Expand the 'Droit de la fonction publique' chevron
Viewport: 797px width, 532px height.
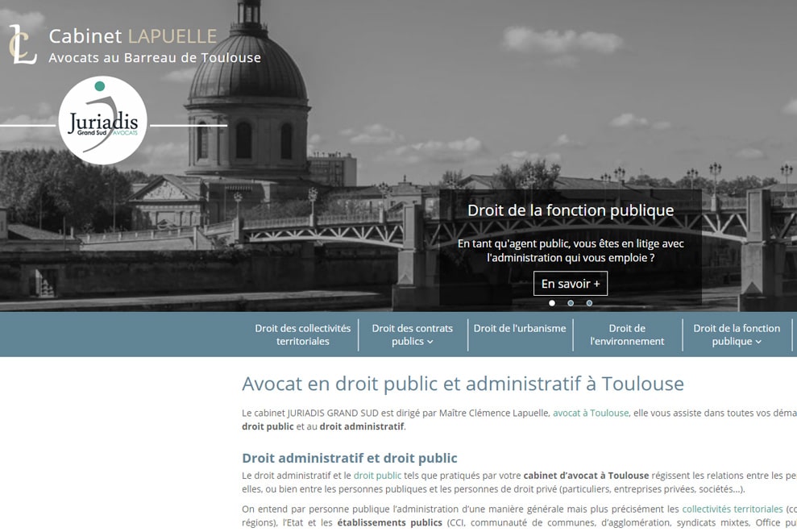click(758, 342)
